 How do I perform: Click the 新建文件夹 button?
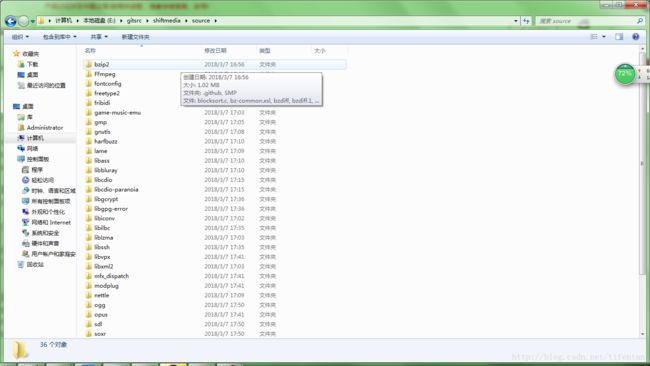coord(135,37)
